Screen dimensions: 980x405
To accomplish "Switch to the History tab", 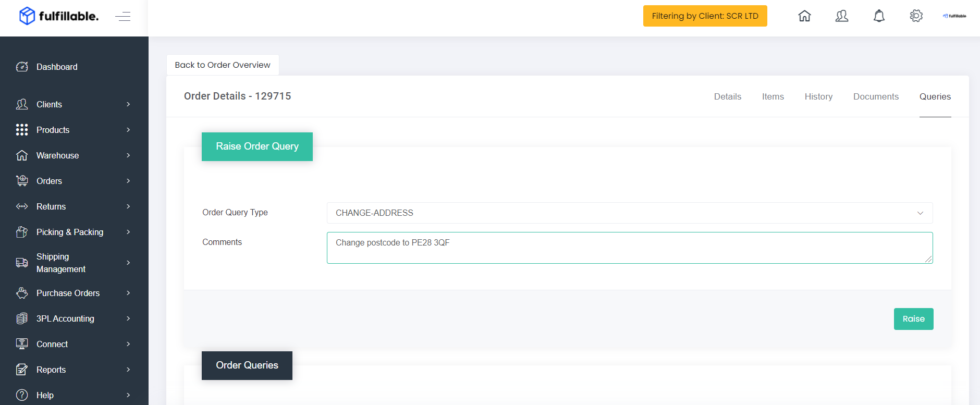I will [x=818, y=96].
